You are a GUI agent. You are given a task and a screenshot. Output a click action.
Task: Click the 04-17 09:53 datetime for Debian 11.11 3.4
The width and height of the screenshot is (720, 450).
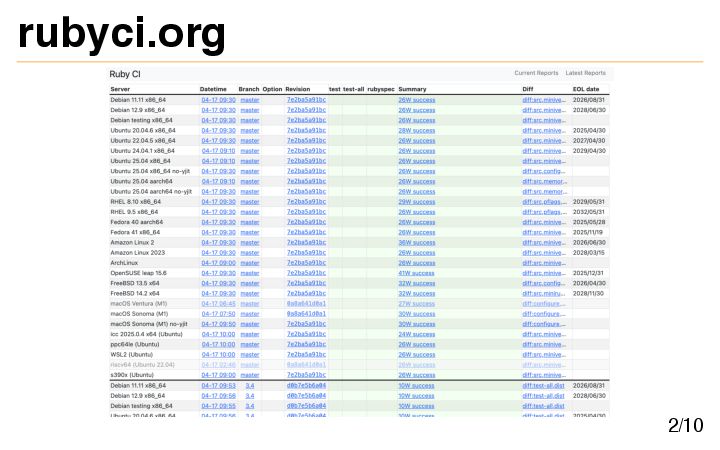[219, 386]
